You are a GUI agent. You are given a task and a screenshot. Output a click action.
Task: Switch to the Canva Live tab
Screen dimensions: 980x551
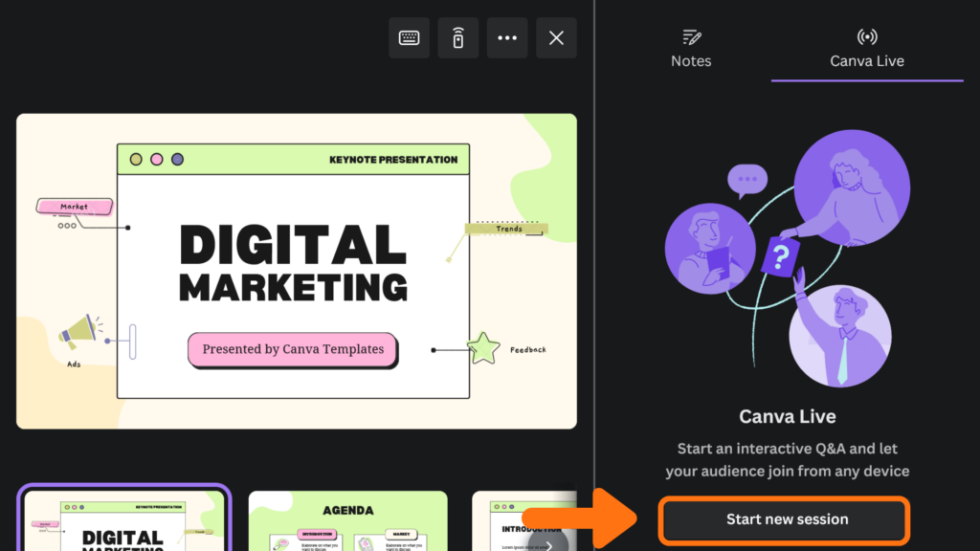pyautogui.click(x=867, y=48)
